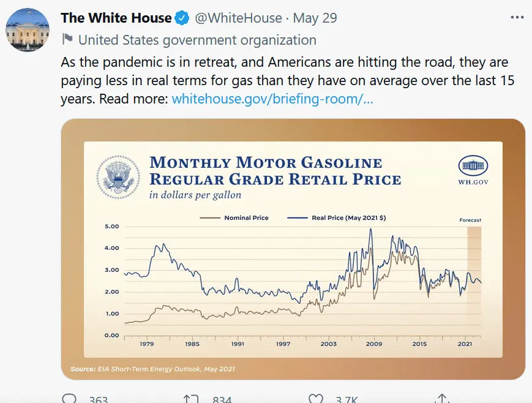Open the May 29 tweet timestamp

[315, 18]
